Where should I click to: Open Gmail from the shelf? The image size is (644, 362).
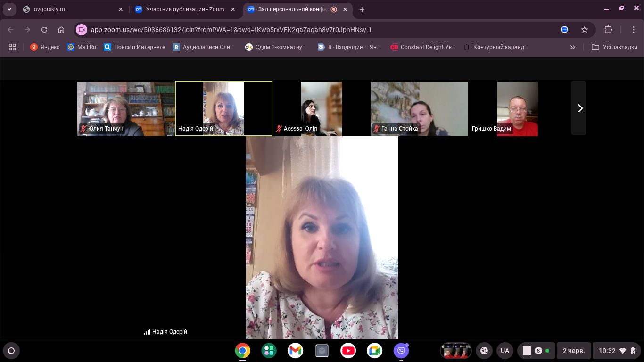[x=296, y=351]
